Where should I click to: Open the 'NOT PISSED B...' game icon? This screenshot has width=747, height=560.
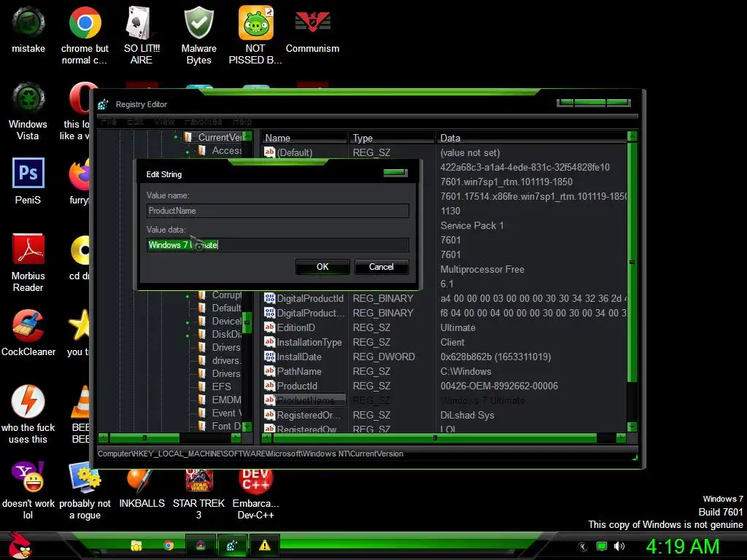point(255,35)
